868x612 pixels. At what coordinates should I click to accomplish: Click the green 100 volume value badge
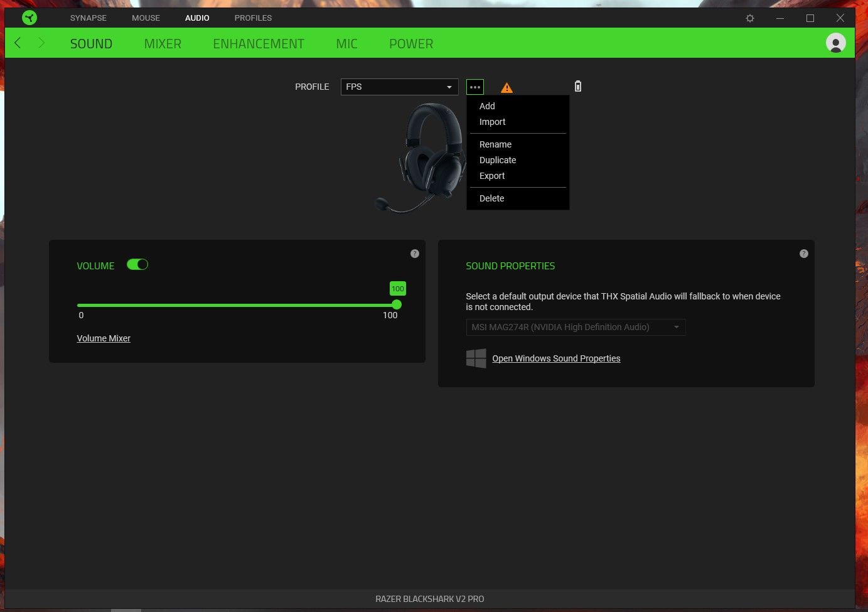[x=398, y=289]
